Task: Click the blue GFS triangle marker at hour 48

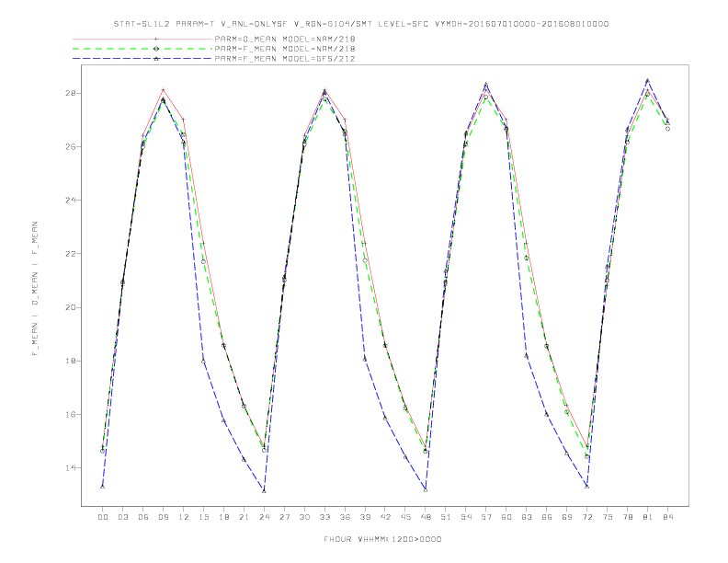Action: pos(426,490)
